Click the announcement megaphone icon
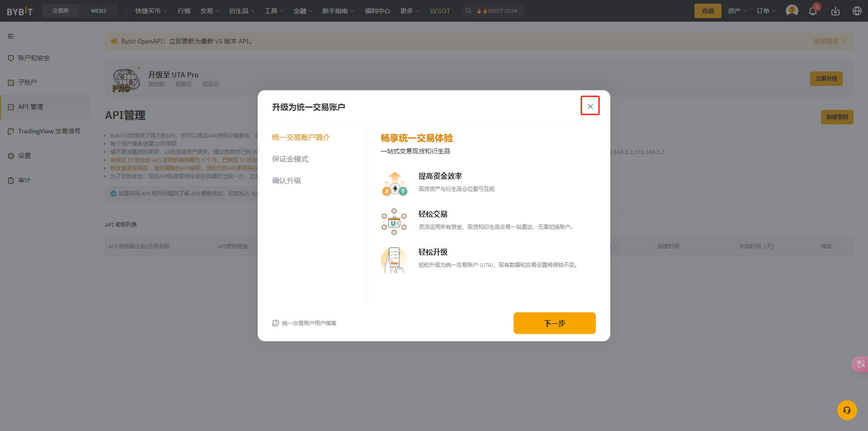This screenshot has width=868, height=431. (114, 41)
